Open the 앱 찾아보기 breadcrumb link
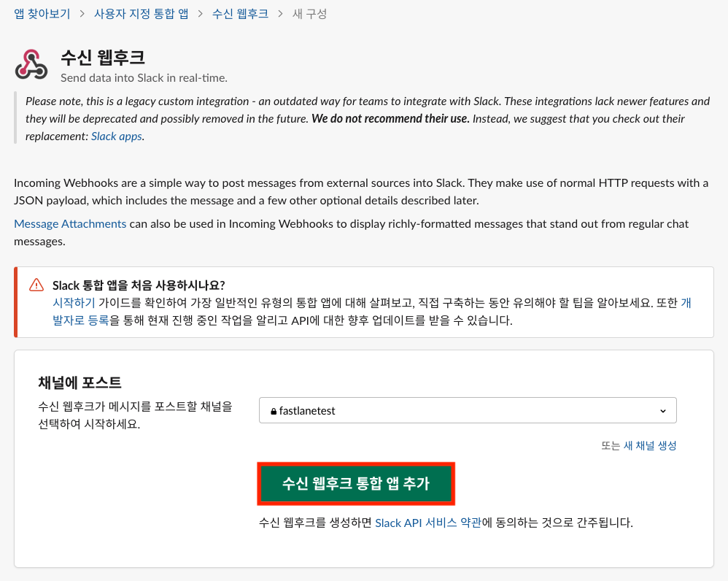The image size is (728, 581). coord(42,14)
